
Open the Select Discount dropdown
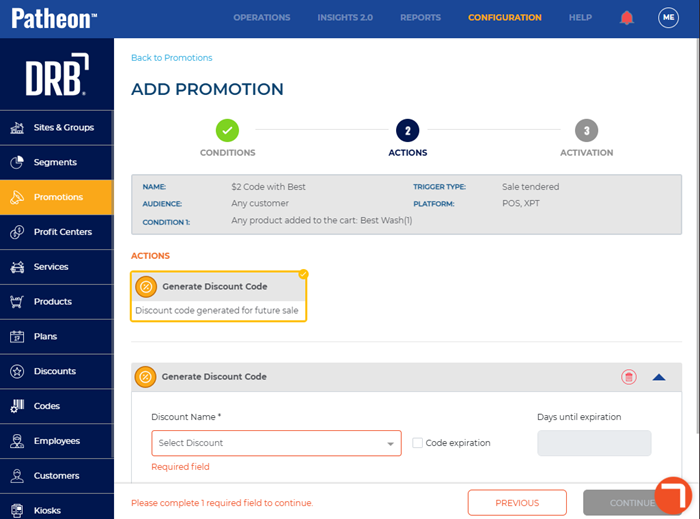276,443
